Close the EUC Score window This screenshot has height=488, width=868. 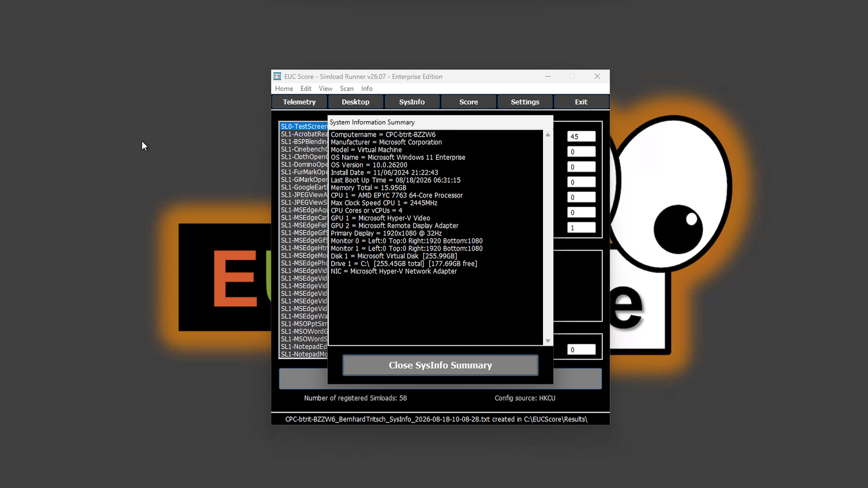coord(597,76)
